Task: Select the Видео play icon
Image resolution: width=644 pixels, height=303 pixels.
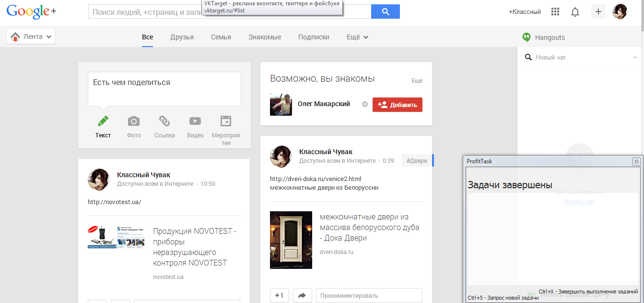Action: click(x=195, y=121)
